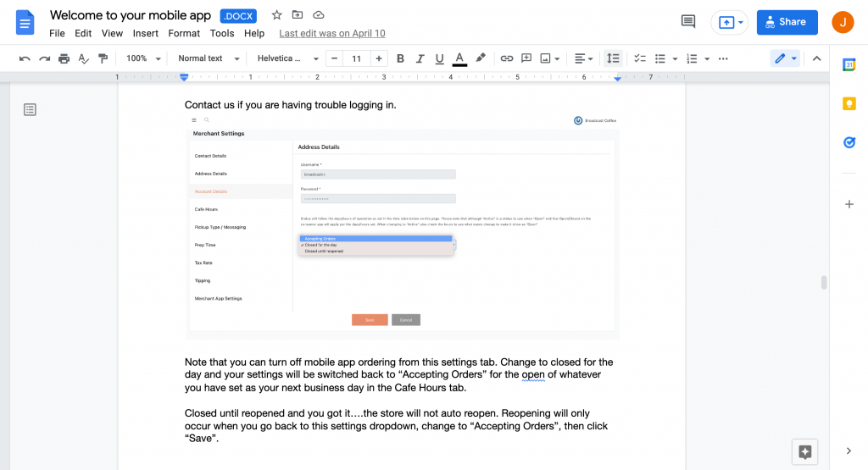Select the Paint format tool

[103, 58]
